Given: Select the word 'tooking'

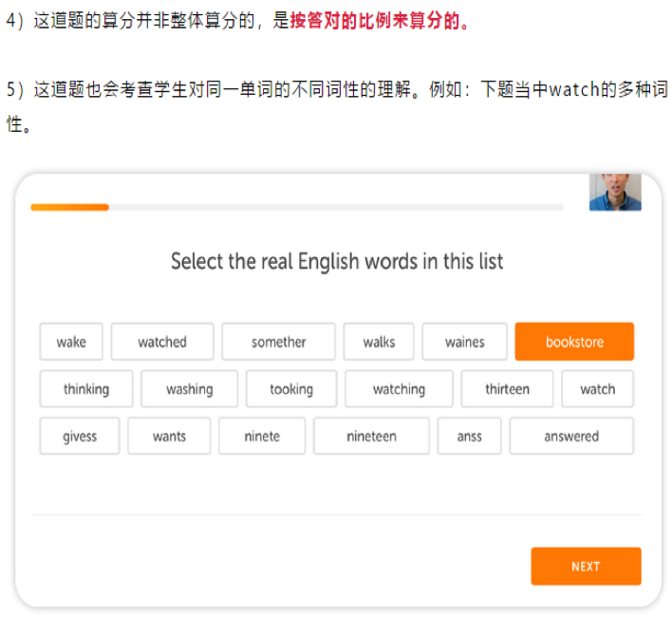Looking at the screenshot, I should (x=291, y=388).
